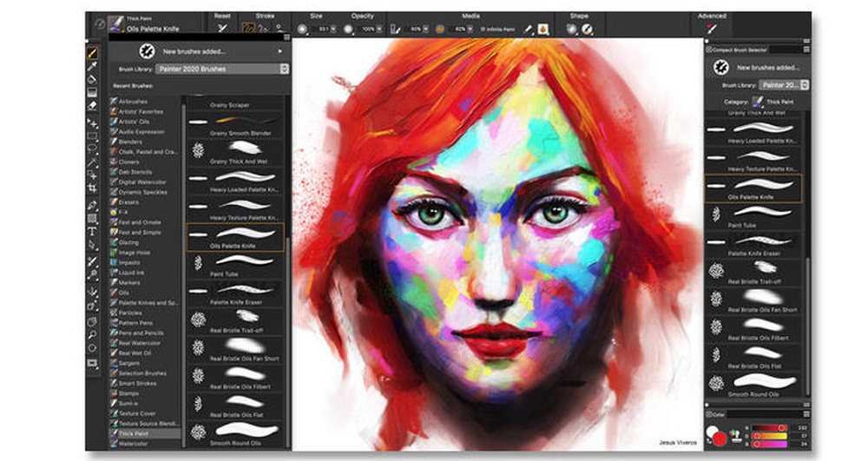Open the Color panel options menu
This screenshot has height=461, width=868.
click(806, 414)
